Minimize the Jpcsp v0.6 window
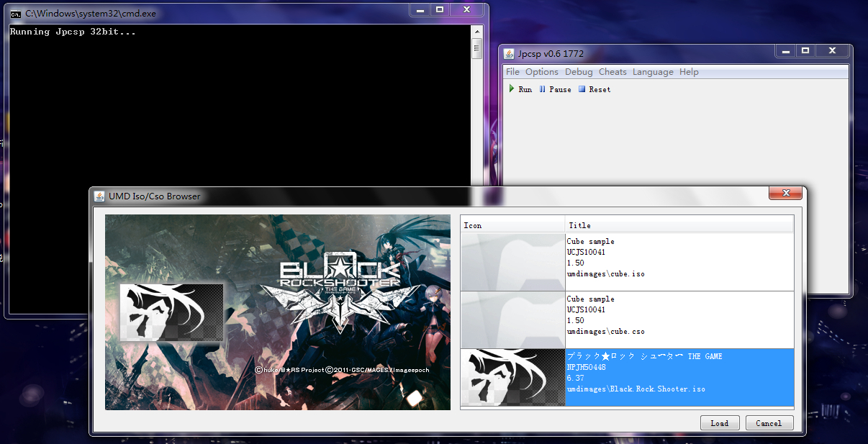 point(785,50)
